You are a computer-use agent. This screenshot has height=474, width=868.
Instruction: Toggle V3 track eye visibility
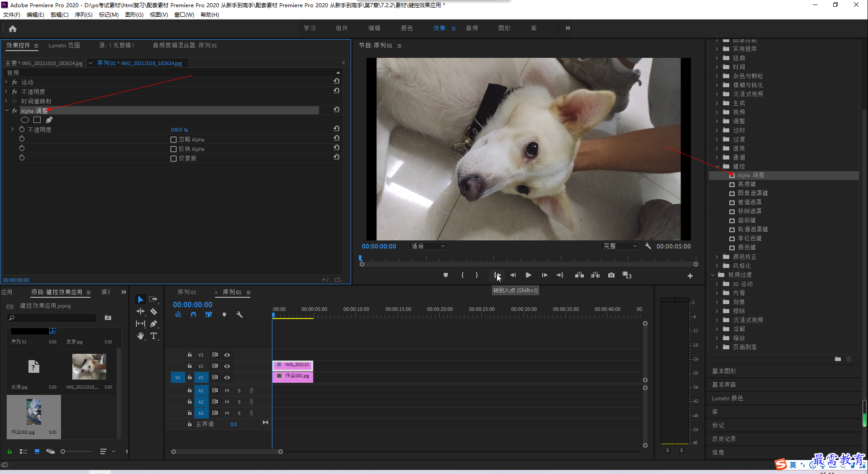[227, 355]
